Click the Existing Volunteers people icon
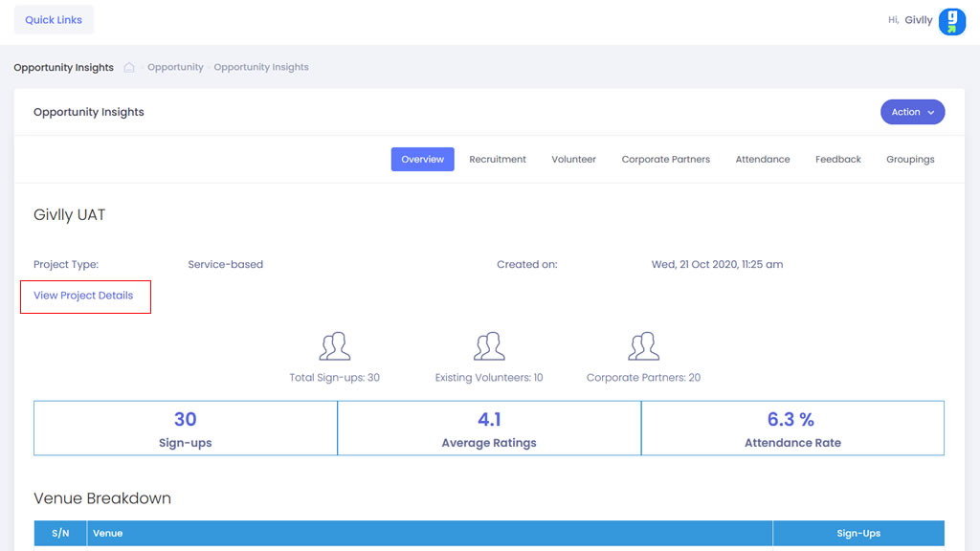 pyautogui.click(x=489, y=346)
